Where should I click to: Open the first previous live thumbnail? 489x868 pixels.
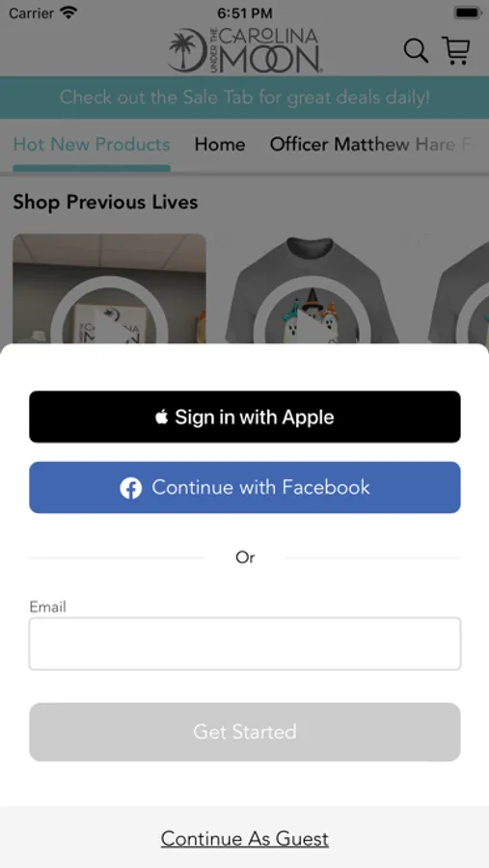click(x=110, y=288)
